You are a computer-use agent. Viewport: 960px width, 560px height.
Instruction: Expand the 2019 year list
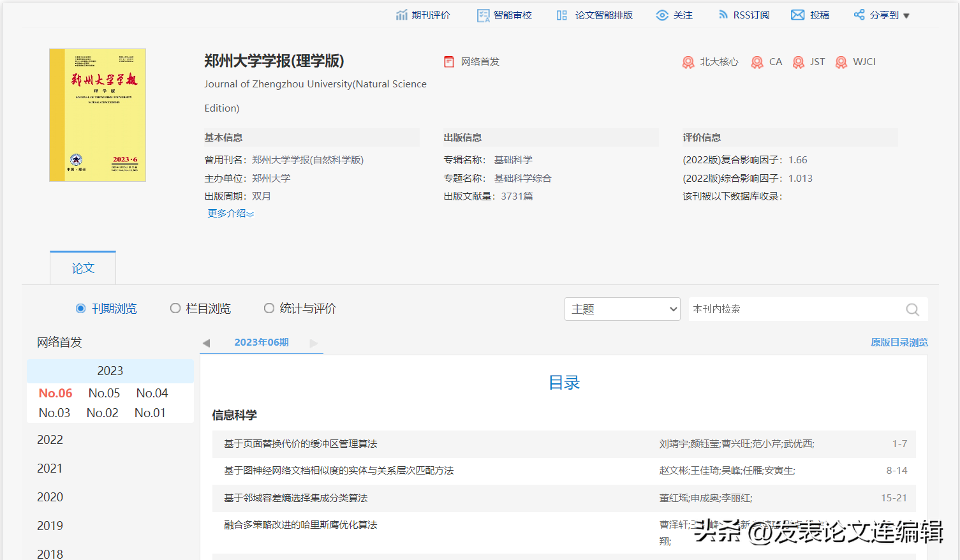coord(50,526)
